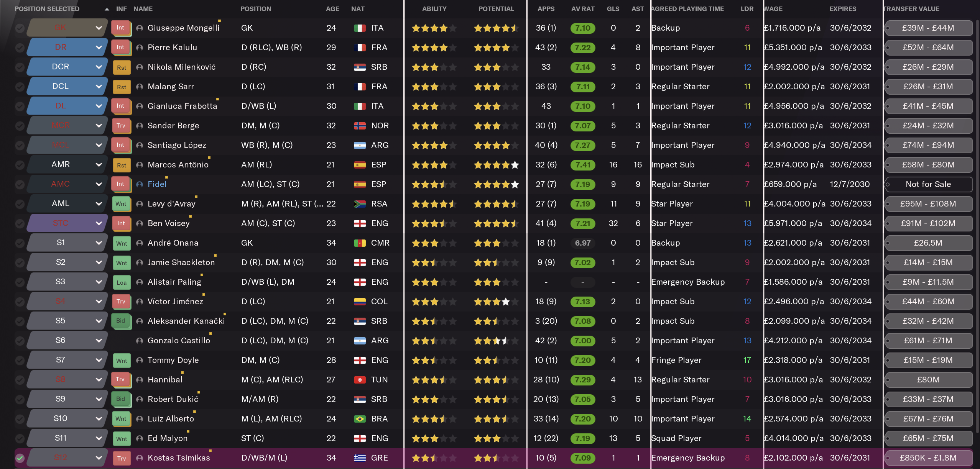Click the ability stars for Ben Voisey
This screenshot has height=469, width=980.
click(434, 223)
